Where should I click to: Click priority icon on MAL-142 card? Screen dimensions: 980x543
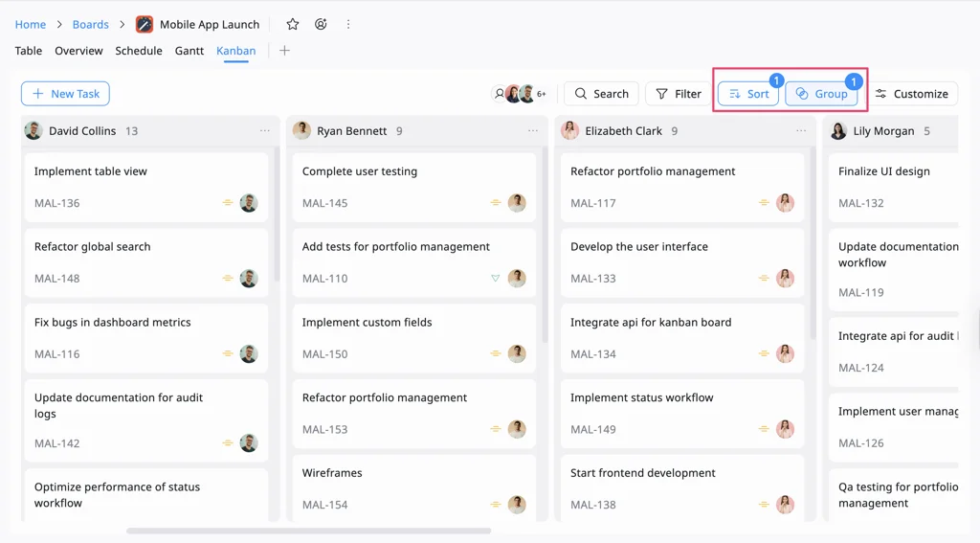228,443
